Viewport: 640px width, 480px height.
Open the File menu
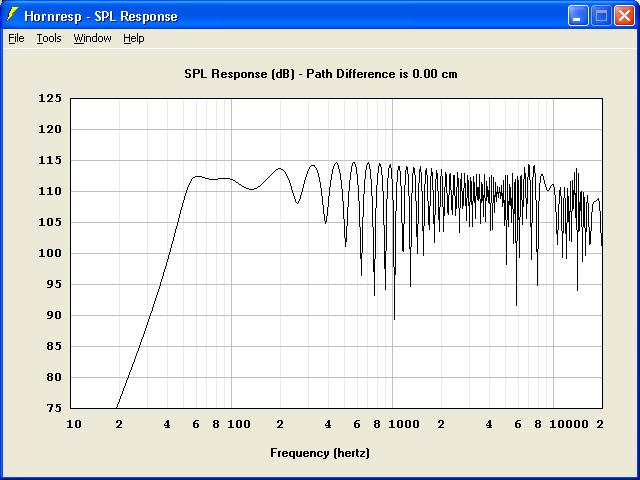(16, 38)
